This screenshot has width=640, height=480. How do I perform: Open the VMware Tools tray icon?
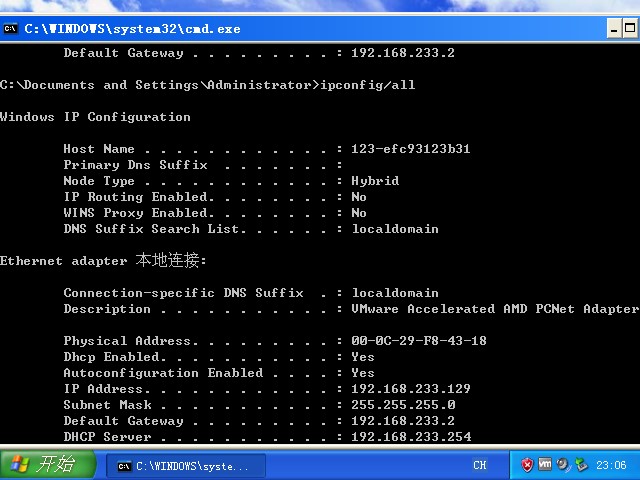(545, 464)
